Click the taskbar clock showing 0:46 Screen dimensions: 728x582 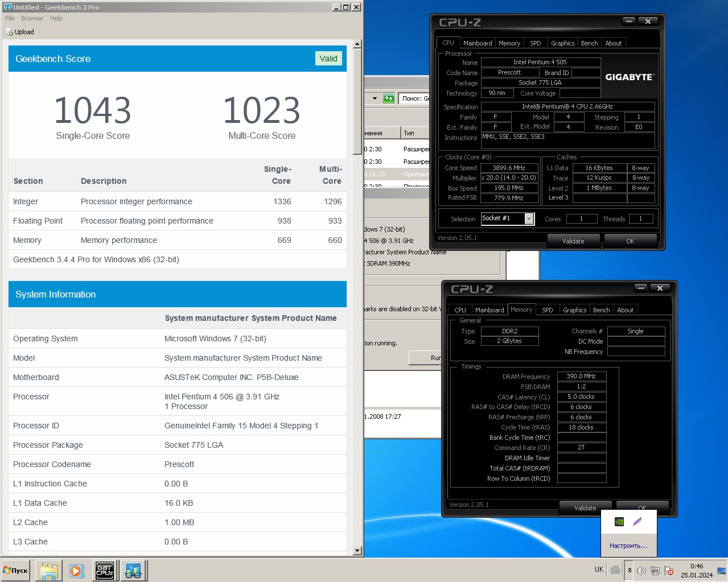pos(697,570)
